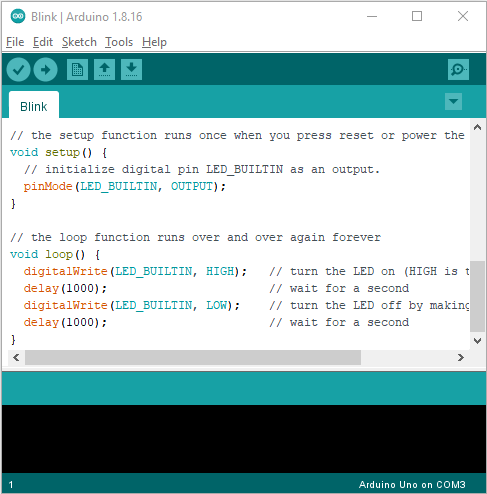Open the Edit menu
Screen dimensions: 487x494
click(x=43, y=42)
